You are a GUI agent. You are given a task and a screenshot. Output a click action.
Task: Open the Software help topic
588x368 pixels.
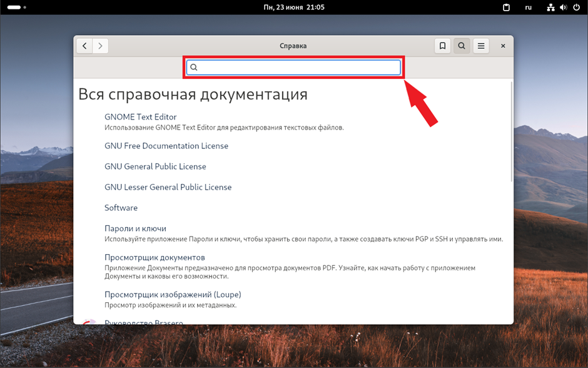(121, 208)
